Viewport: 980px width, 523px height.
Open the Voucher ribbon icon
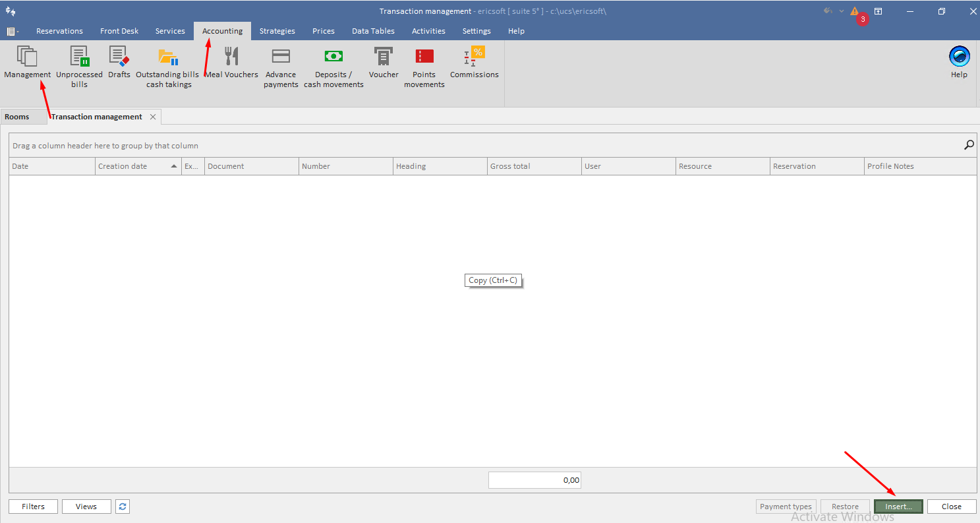click(384, 63)
